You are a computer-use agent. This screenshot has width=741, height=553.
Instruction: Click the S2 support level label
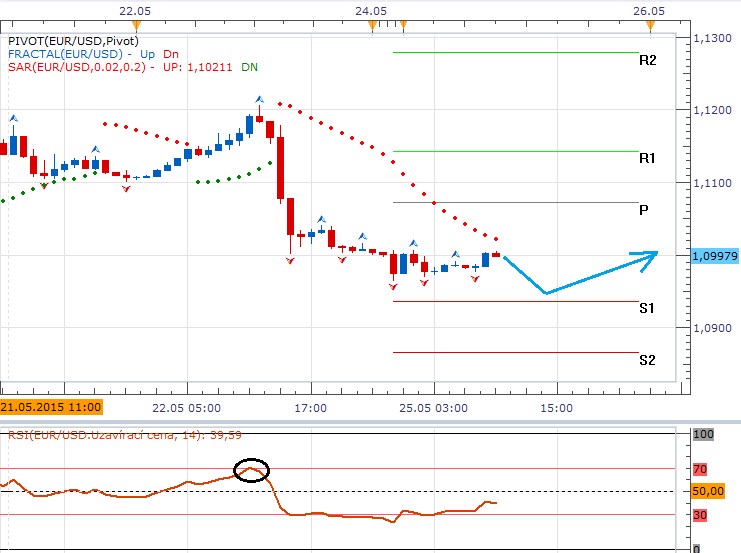coord(647,359)
